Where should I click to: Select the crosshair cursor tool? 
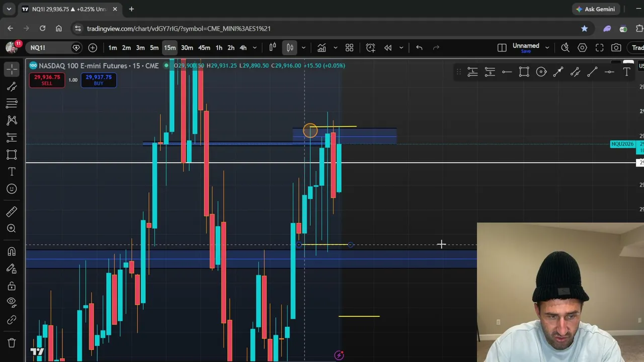click(x=12, y=69)
